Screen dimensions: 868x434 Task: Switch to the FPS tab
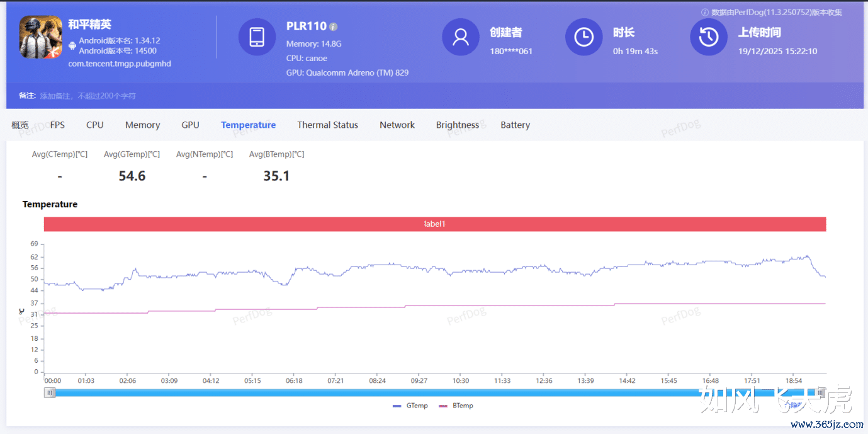coord(57,125)
